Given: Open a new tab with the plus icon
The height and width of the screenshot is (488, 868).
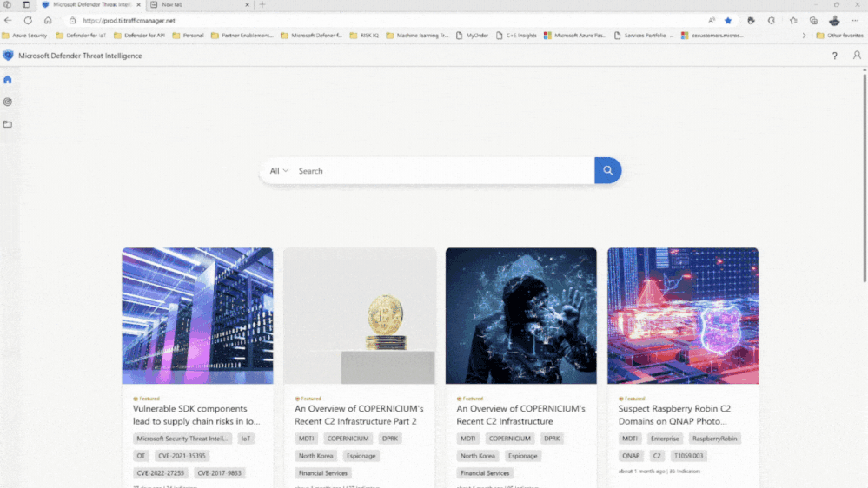Looking at the screenshot, I should (x=262, y=4).
